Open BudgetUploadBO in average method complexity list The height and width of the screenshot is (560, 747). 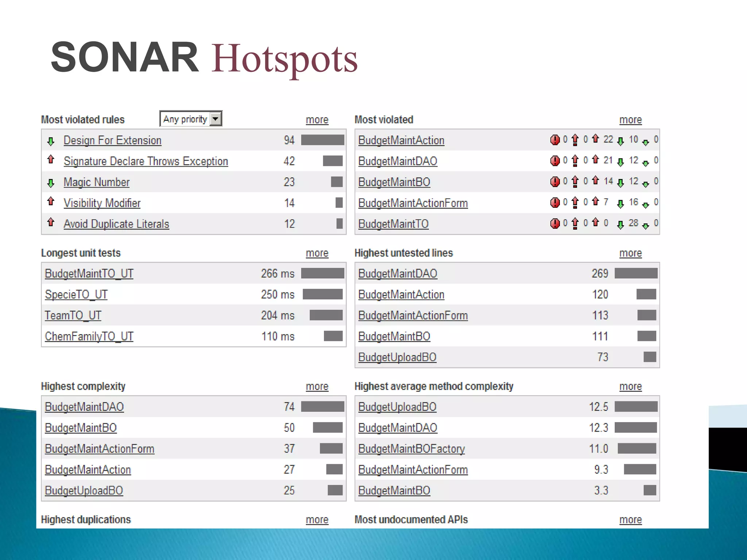click(x=397, y=407)
